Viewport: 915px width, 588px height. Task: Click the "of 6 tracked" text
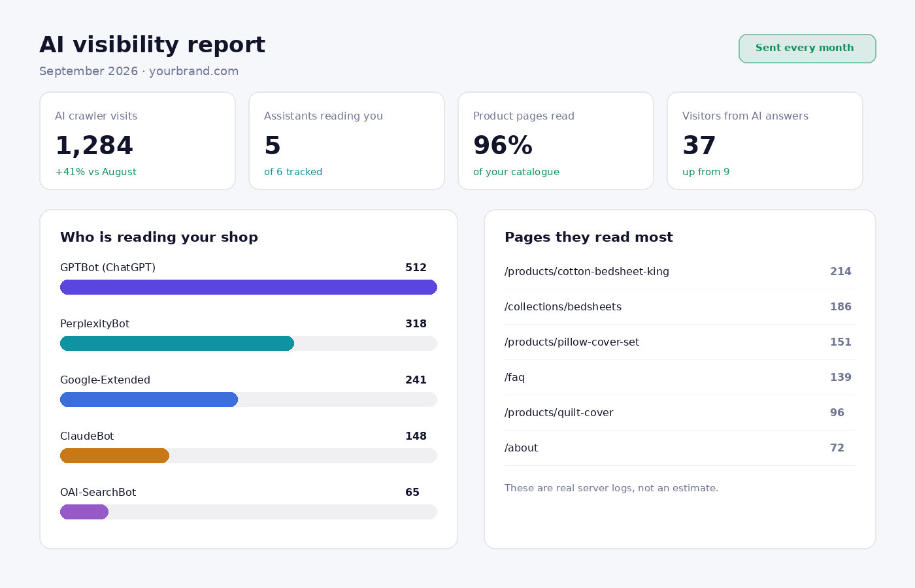click(x=293, y=172)
